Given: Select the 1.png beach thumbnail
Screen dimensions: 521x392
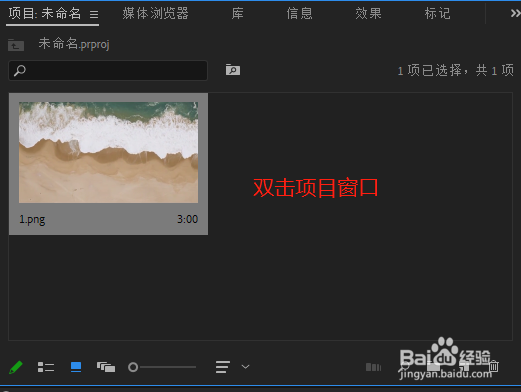Looking at the screenshot, I should [x=108, y=152].
